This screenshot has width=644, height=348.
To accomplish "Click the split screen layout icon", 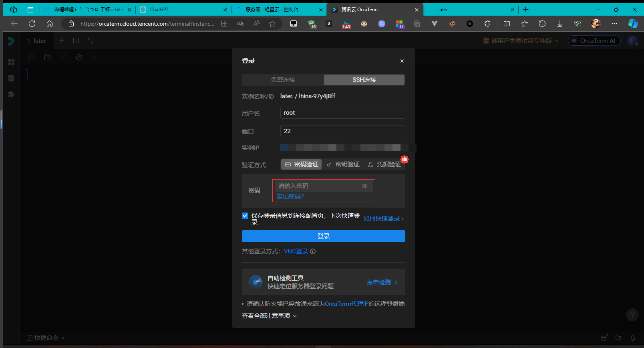I will [x=76, y=40].
